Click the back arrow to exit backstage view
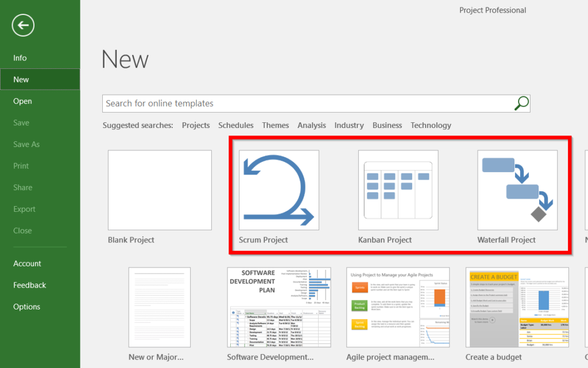 point(22,25)
